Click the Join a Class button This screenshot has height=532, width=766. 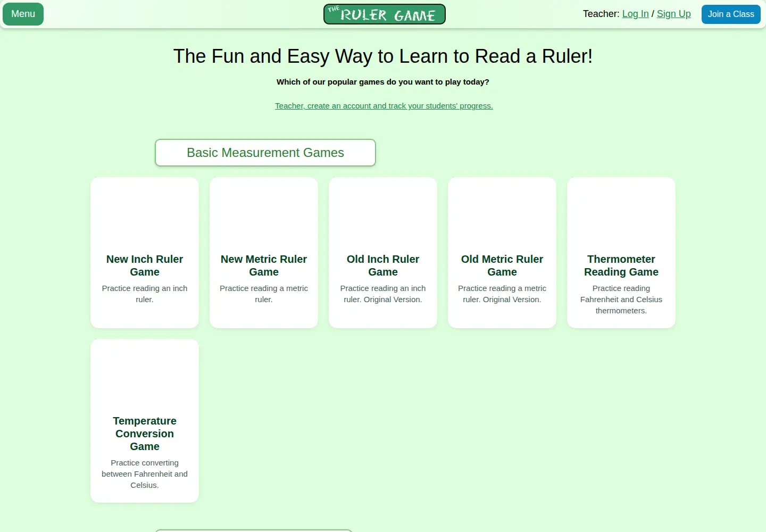731,14
